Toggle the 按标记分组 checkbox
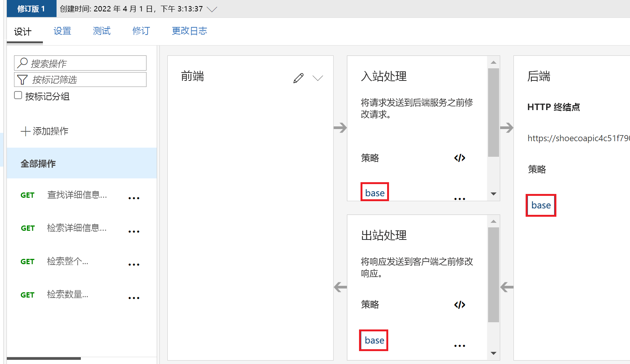 tap(18, 95)
